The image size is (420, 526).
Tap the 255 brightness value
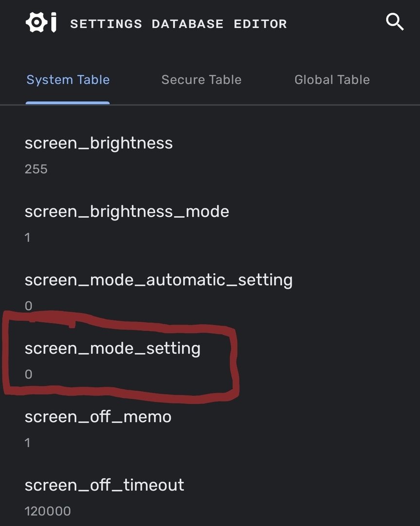click(x=36, y=169)
